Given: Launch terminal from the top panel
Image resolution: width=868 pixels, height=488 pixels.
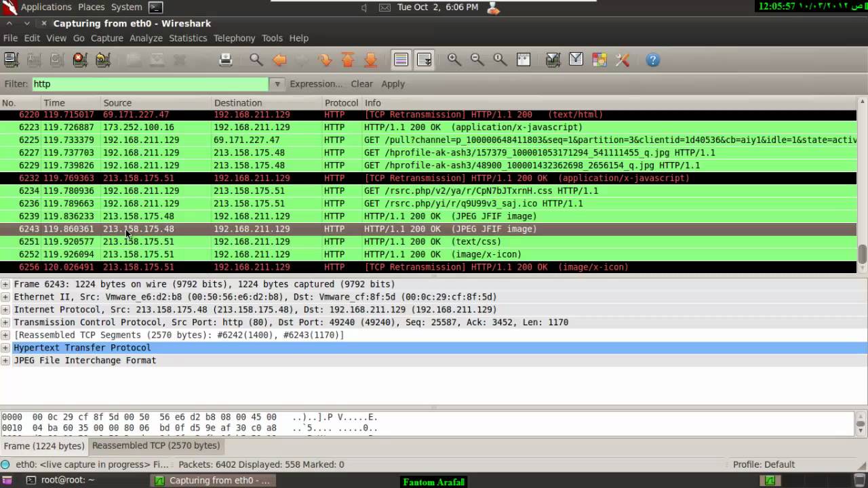Looking at the screenshot, I should [155, 7].
